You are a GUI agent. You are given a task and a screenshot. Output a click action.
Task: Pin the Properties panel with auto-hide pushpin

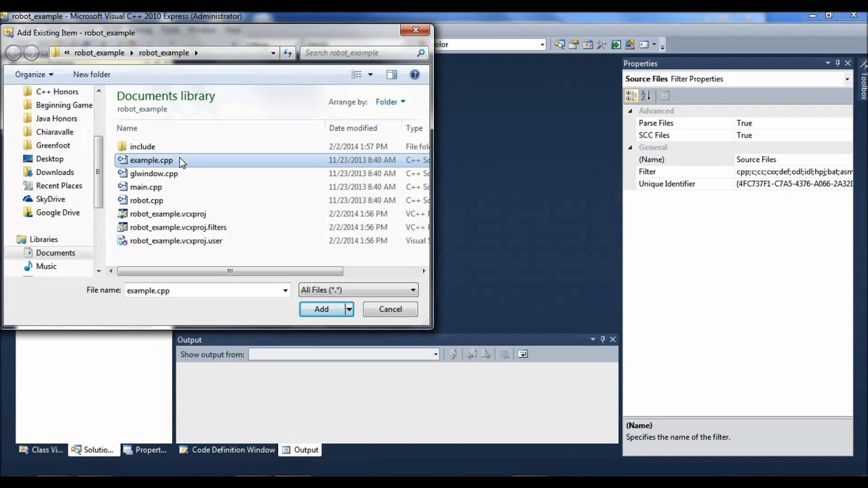[837, 63]
